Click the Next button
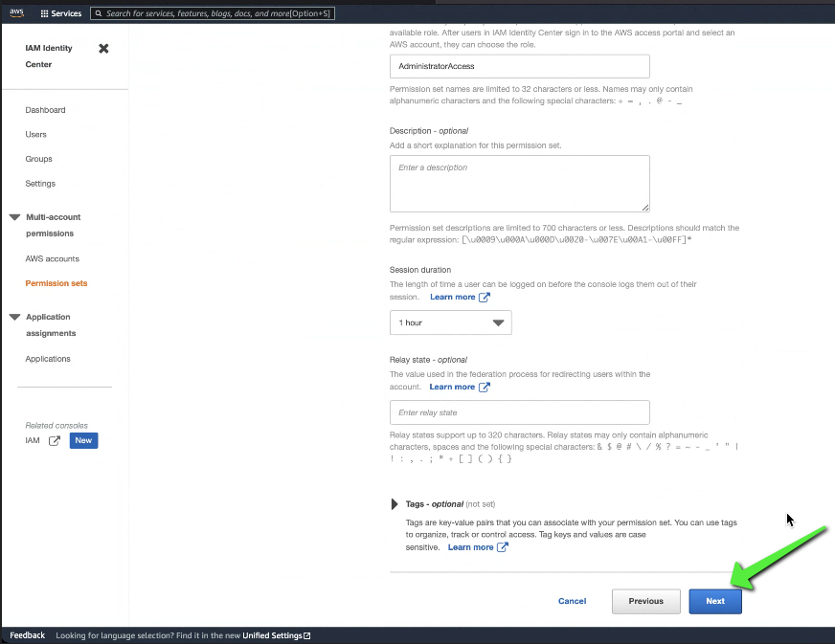The image size is (835, 644). click(715, 602)
